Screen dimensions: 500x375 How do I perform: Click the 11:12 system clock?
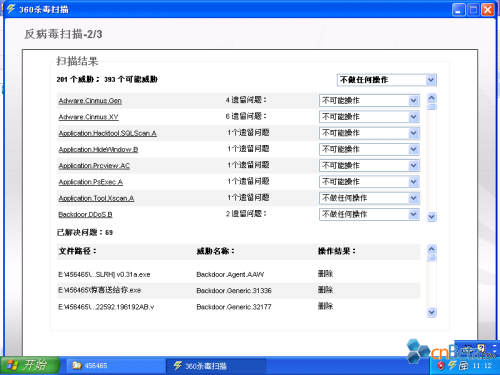[482, 366]
